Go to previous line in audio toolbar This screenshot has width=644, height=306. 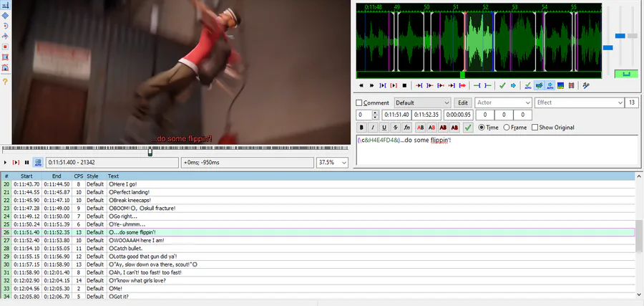pyautogui.click(x=361, y=85)
